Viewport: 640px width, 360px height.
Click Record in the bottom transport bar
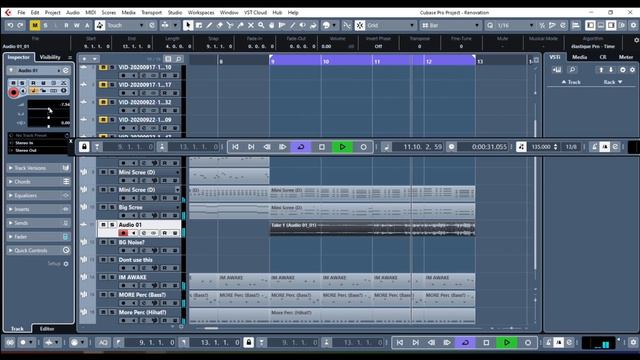pos(528,342)
